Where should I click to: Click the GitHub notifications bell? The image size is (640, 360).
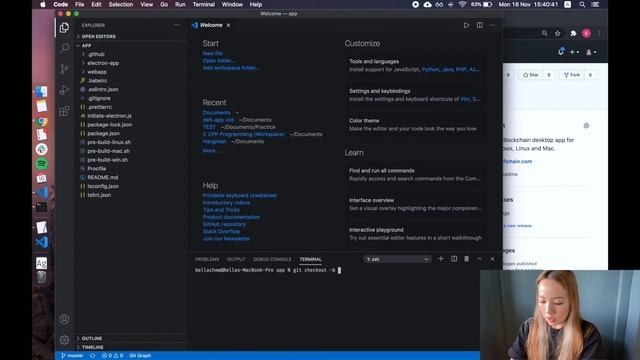click(x=561, y=52)
